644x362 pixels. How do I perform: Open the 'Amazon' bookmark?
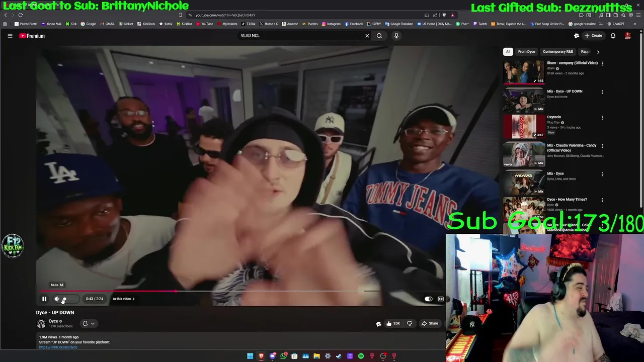tap(290, 24)
